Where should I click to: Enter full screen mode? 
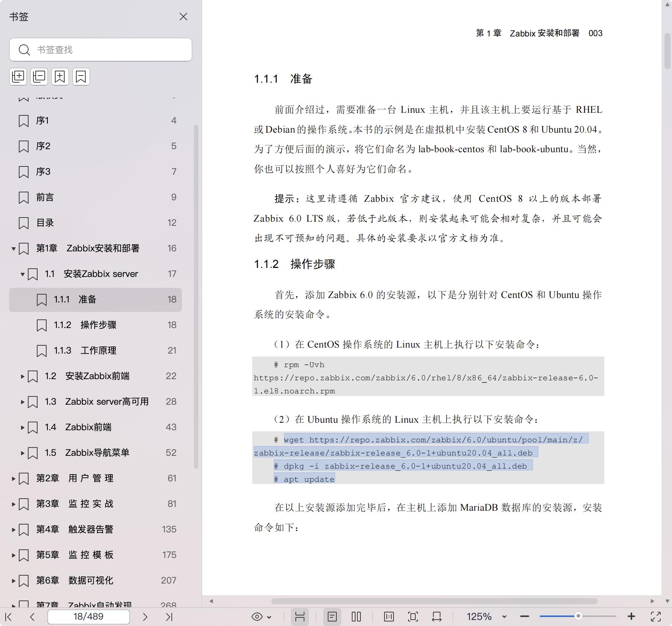(x=656, y=617)
